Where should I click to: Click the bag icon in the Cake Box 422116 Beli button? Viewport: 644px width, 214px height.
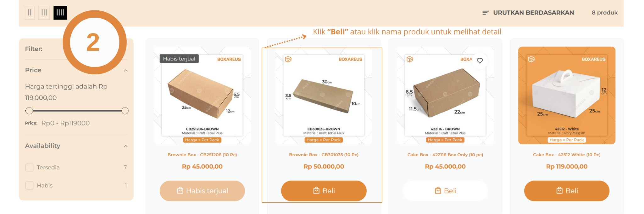pyautogui.click(x=438, y=190)
